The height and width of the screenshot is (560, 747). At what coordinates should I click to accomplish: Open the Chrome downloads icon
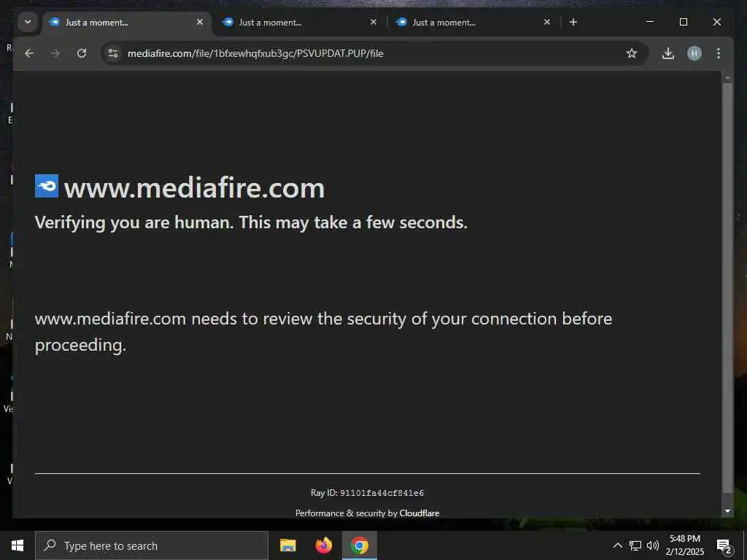point(668,53)
